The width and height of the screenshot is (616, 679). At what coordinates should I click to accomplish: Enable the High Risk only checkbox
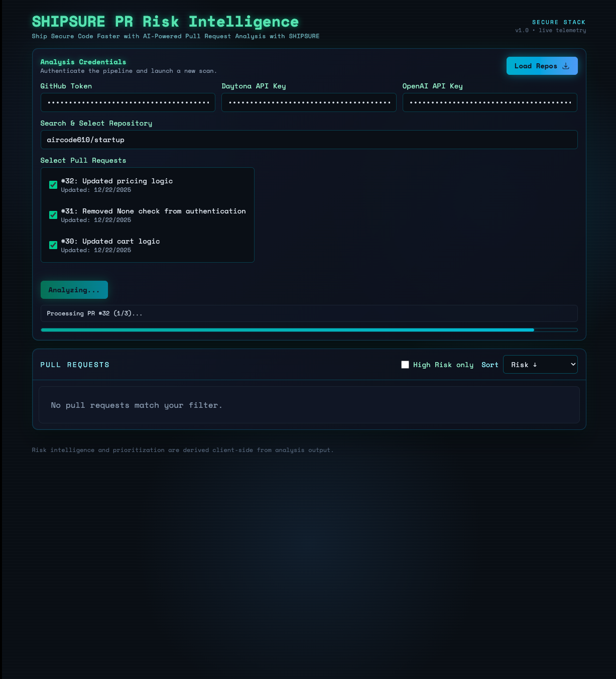[x=405, y=365]
